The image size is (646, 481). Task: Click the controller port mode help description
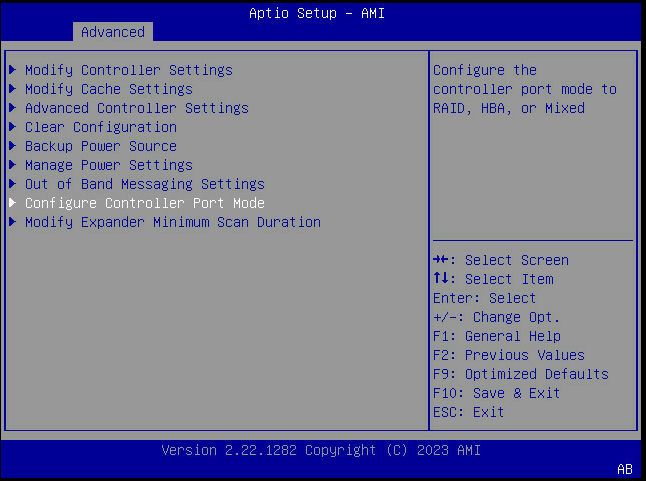tap(524, 89)
